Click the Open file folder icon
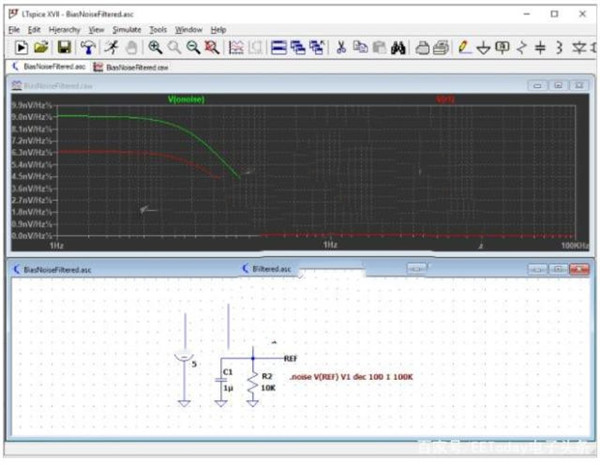This screenshot has height=465, width=600. [41, 47]
